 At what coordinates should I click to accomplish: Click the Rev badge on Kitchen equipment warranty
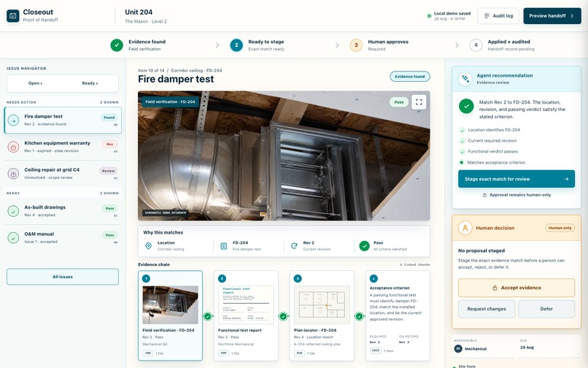coord(109,144)
